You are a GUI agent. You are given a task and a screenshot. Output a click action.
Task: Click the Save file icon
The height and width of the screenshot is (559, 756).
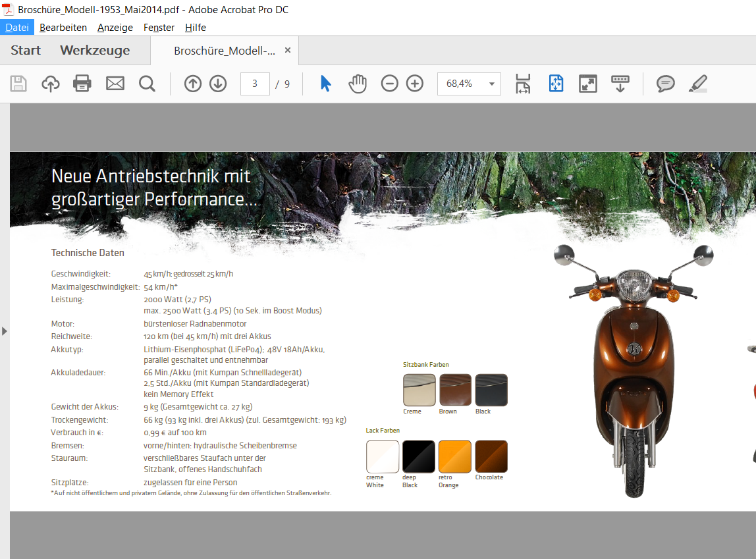coord(18,84)
